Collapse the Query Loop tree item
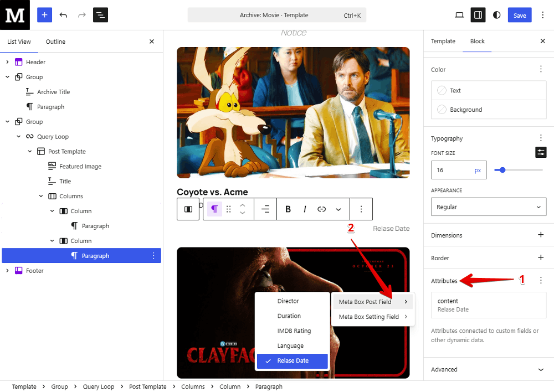The image size is (554, 392). tap(19, 136)
